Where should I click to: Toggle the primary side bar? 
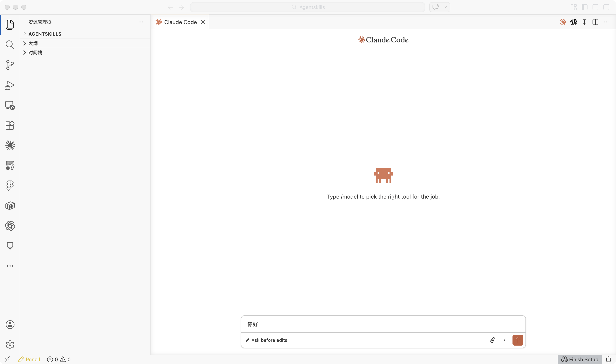point(585,7)
